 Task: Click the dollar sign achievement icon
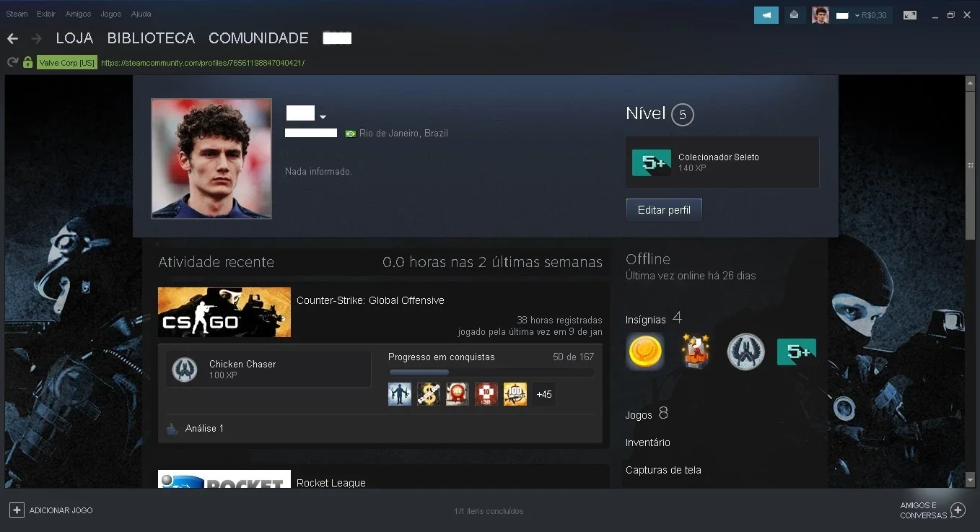[429, 394]
